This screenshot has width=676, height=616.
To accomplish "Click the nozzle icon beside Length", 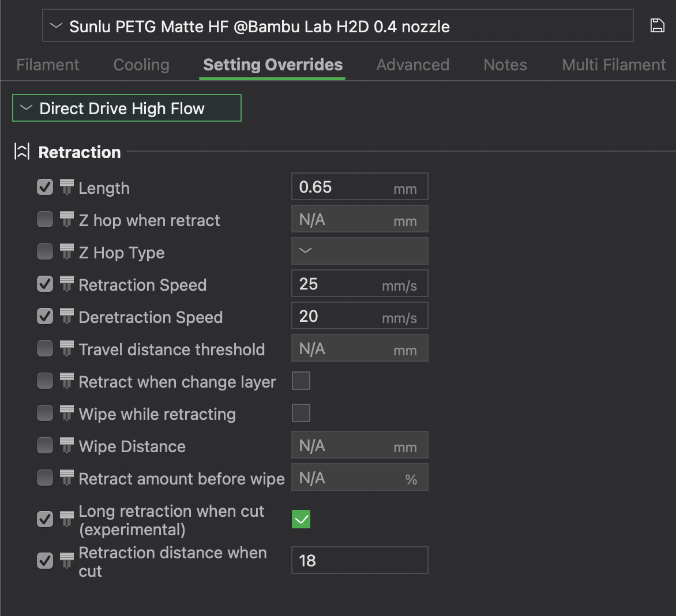I will click(66, 187).
